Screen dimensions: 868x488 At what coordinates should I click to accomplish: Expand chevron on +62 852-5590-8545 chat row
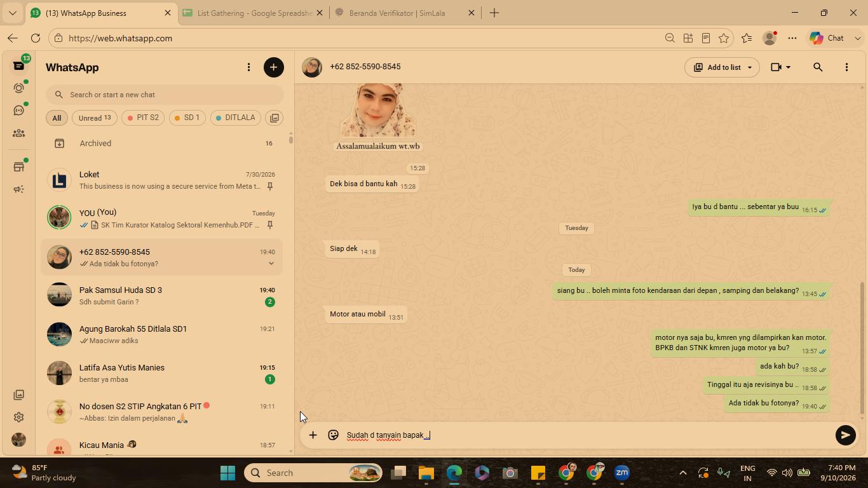coord(271,264)
